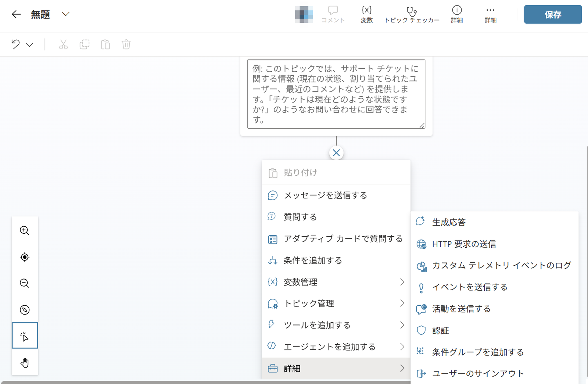Click the 保存 save button

tap(553, 14)
